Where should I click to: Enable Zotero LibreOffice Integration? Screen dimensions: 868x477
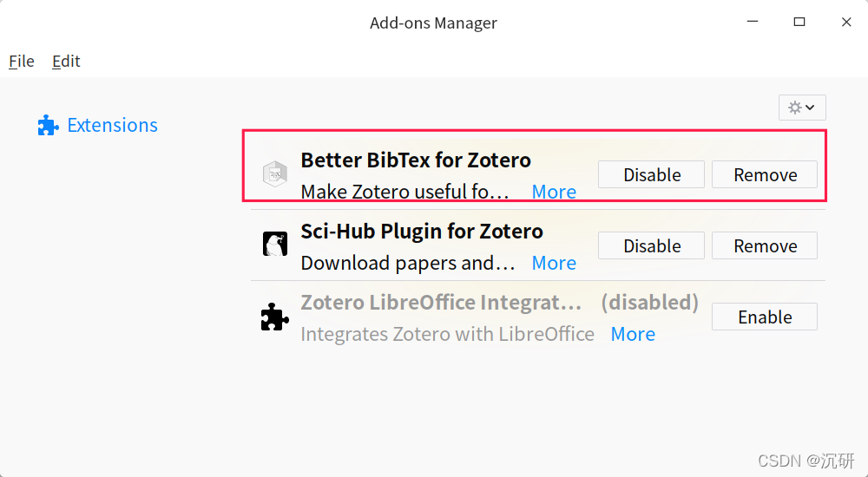pos(764,317)
